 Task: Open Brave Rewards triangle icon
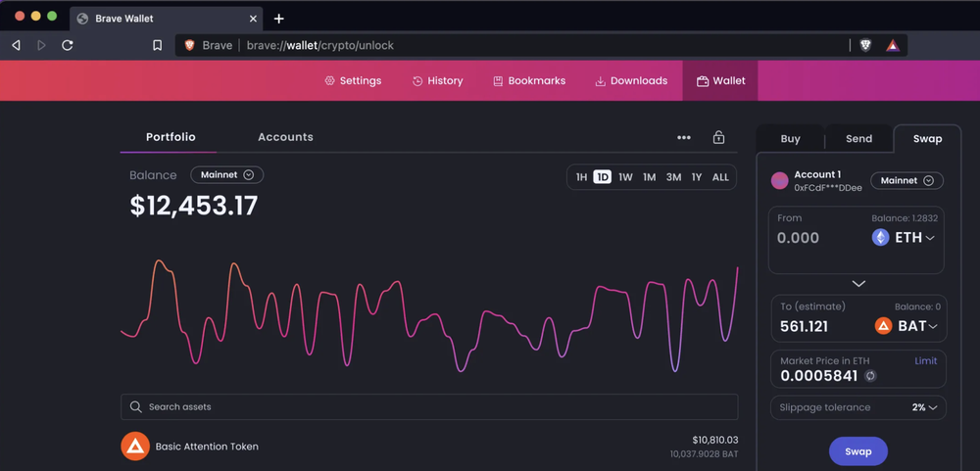pos(893,45)
